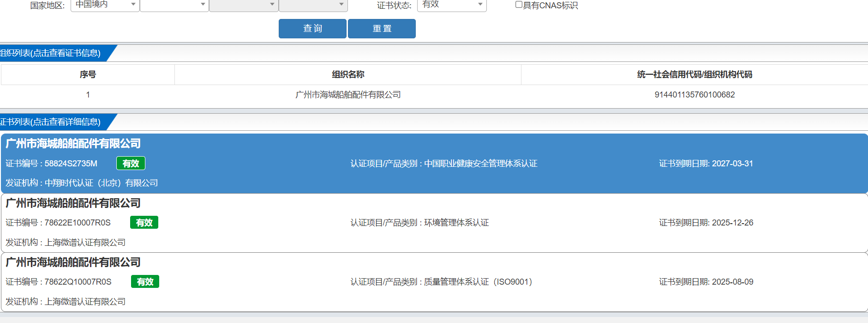
Task: Open the fourth region dropdown before 证书状态
Action: (x=313, y=5)
